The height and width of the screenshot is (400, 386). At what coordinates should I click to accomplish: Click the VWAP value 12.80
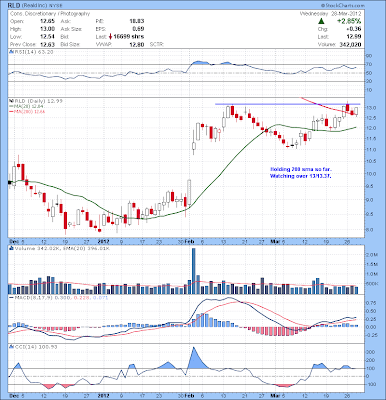point(137,44)
